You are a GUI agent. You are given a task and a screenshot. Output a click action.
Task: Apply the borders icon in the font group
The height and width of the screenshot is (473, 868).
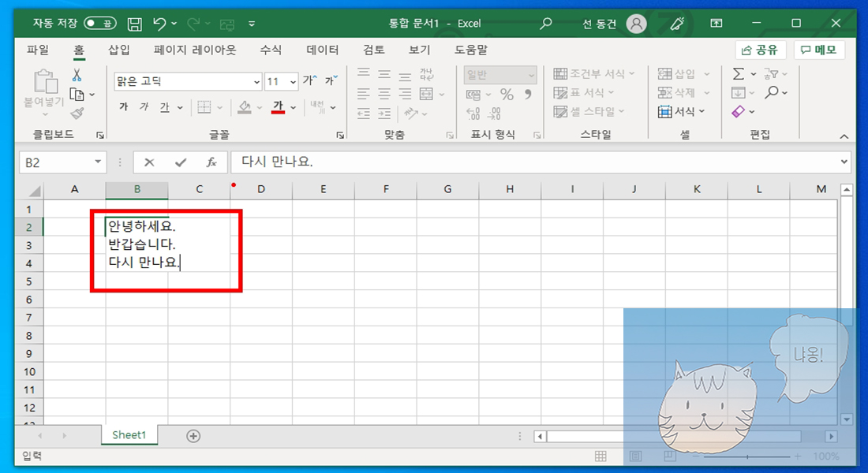tap(204, 107)
